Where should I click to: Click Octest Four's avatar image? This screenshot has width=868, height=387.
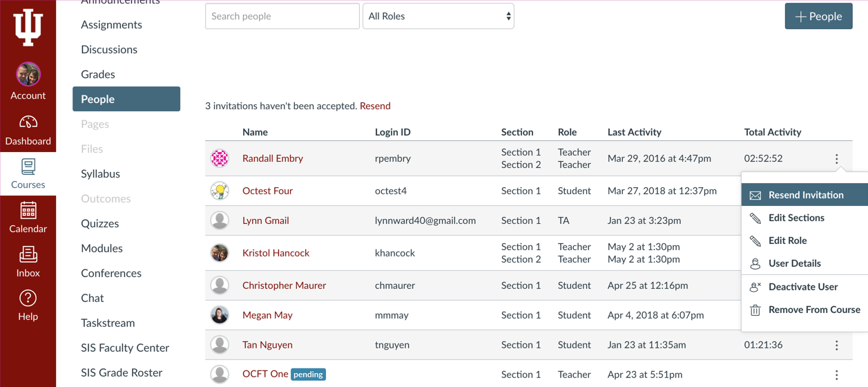click(220, 191)
